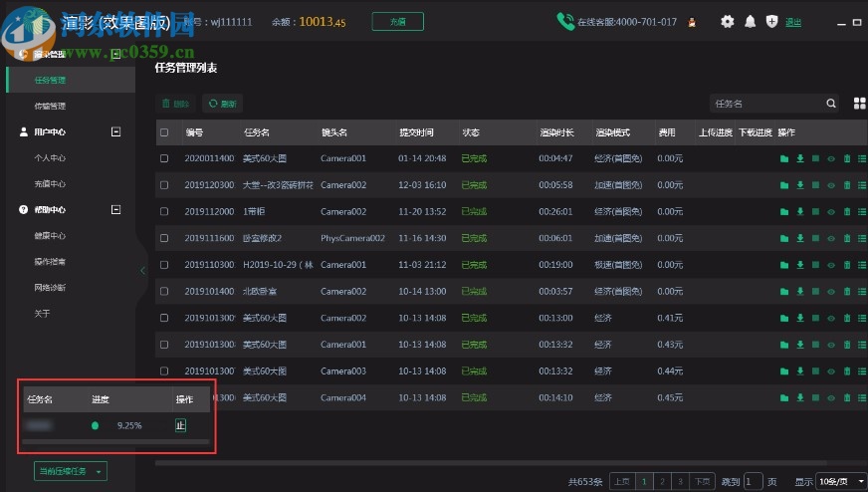Screen dimensions: 868x492
Task: Click the 上页 previous page button
Action: (x=622, y=481)
